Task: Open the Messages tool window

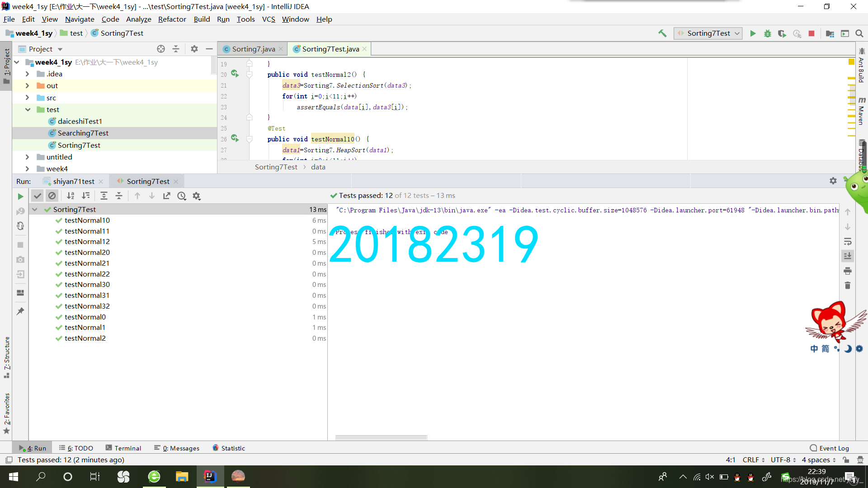Action: coord(177,448)
